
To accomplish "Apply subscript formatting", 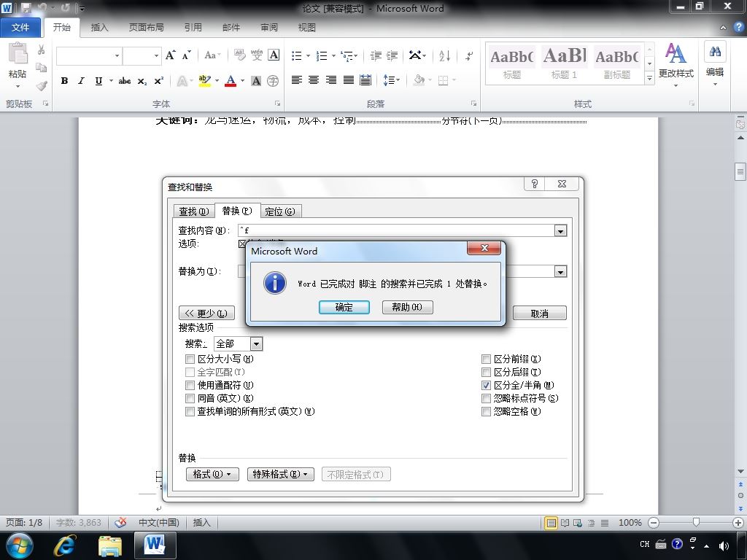I will point(142,80).
